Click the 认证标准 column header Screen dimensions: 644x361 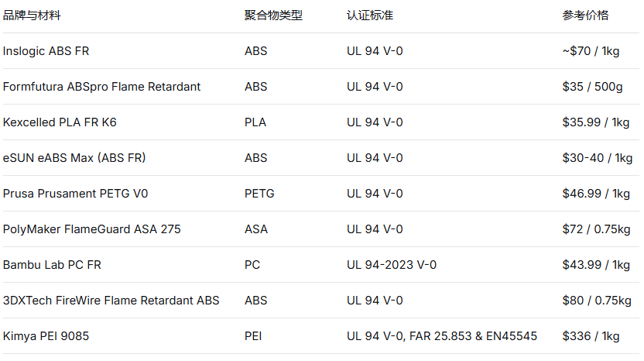[x=370, y=15]
